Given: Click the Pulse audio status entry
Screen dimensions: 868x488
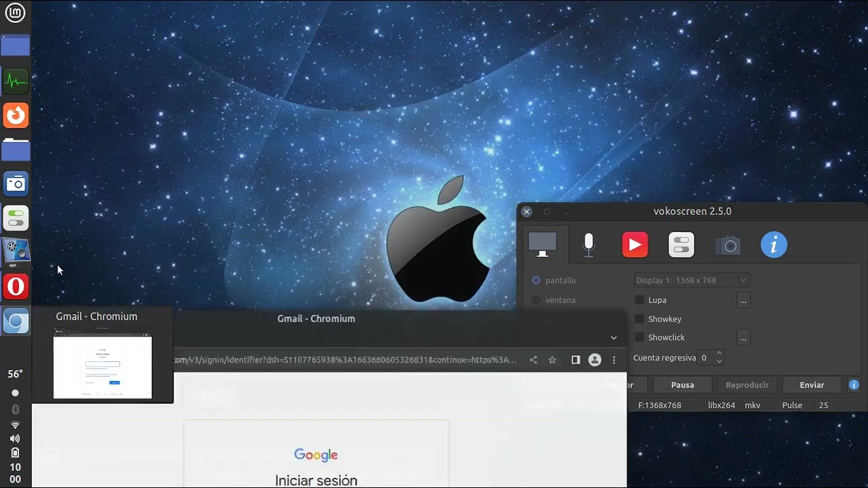Looking at the screenshot, I should coord(792,405).
